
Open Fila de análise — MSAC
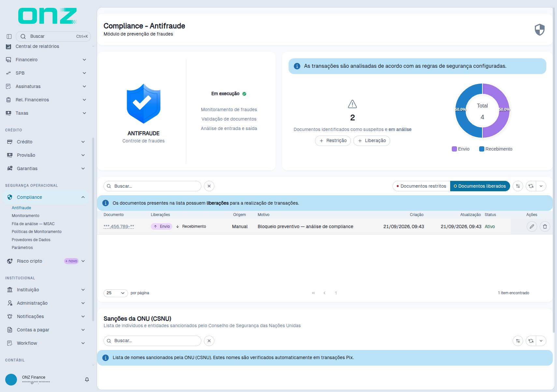click(33, 224)
